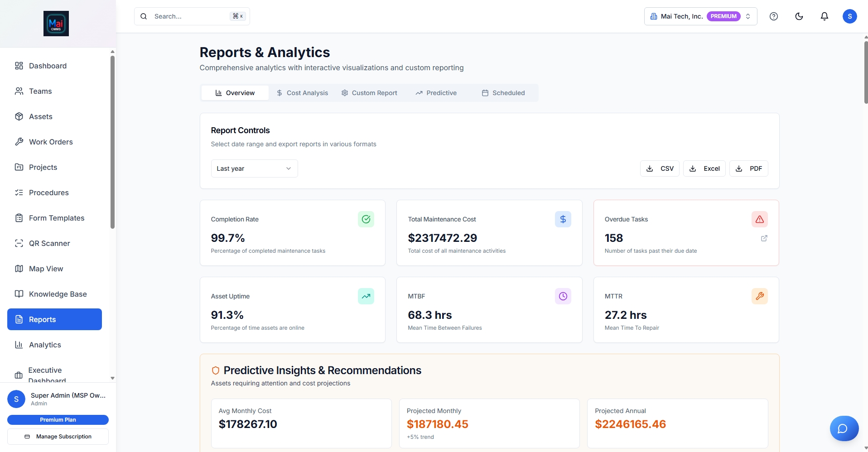The width and height of the screenshot is (868, 452).
Task: Export the report as PDF
Action: [x=748, y=168]
